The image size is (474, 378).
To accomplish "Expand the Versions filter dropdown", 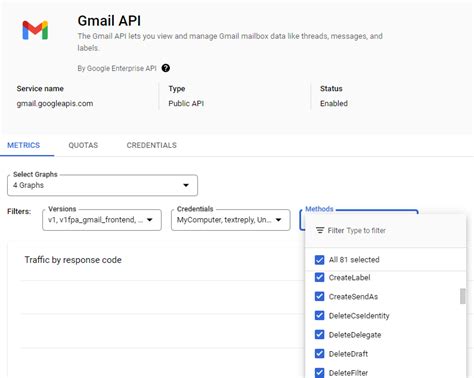I will tap(102, 220).
